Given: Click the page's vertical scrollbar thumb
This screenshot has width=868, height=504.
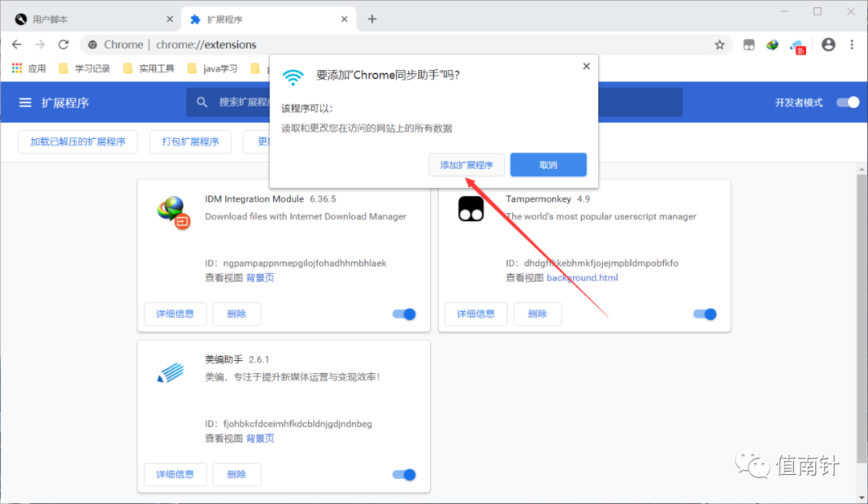Looking at the screenshot, I should [862, 318].
